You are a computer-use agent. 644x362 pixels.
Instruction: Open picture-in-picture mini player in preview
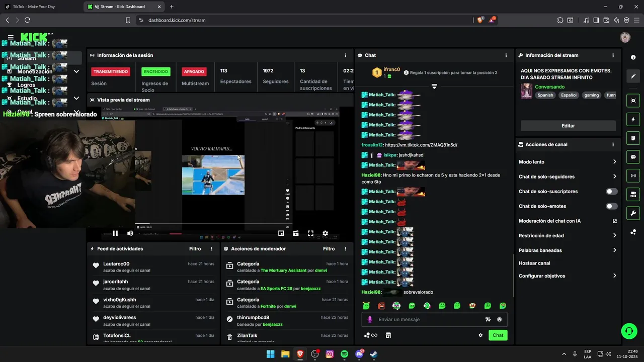pyautogui.click(x=281, y=233)
